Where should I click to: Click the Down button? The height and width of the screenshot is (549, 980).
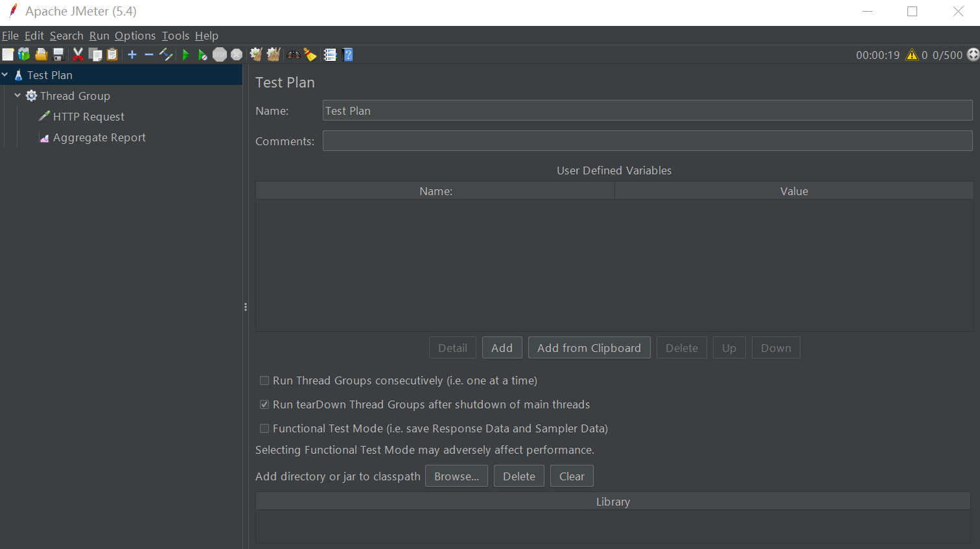coord(776,347)
